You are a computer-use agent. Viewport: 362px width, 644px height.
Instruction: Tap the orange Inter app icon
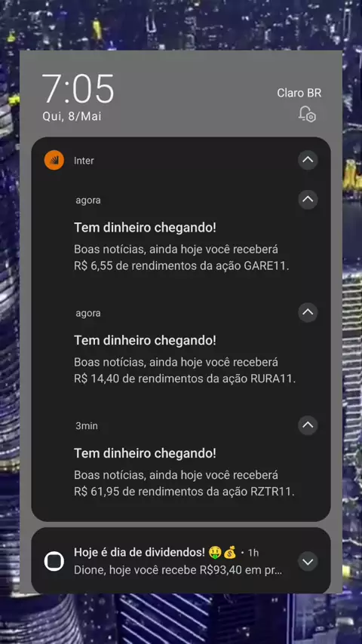coord(54,160)
